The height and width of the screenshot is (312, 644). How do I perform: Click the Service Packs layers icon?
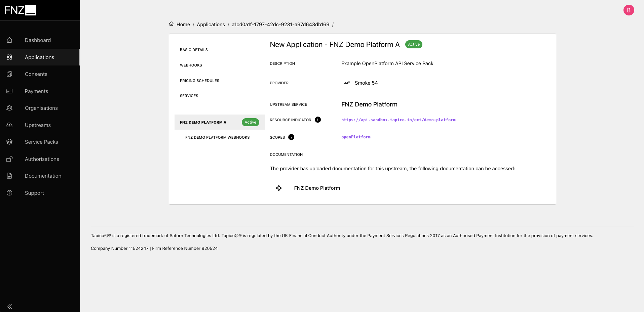(x=9, y=142)
